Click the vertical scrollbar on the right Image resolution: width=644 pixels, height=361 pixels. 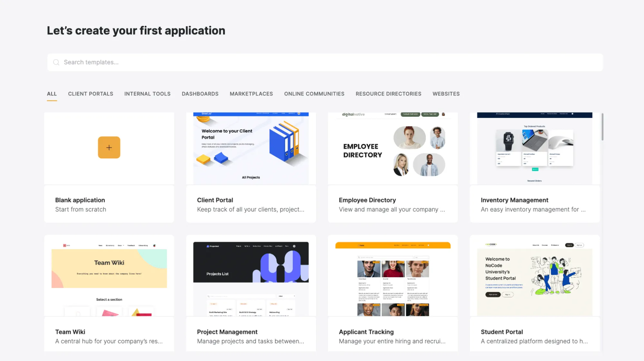602,127
